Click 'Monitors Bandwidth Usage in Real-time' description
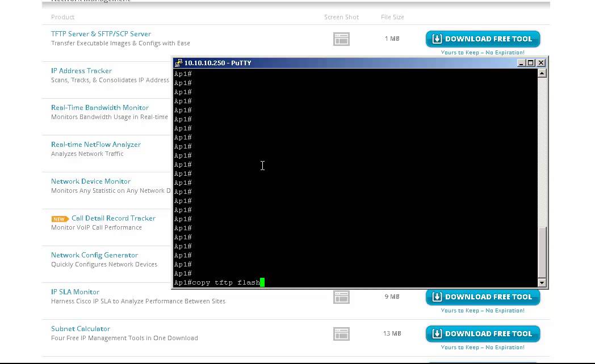595x364 pixels. 109,117
